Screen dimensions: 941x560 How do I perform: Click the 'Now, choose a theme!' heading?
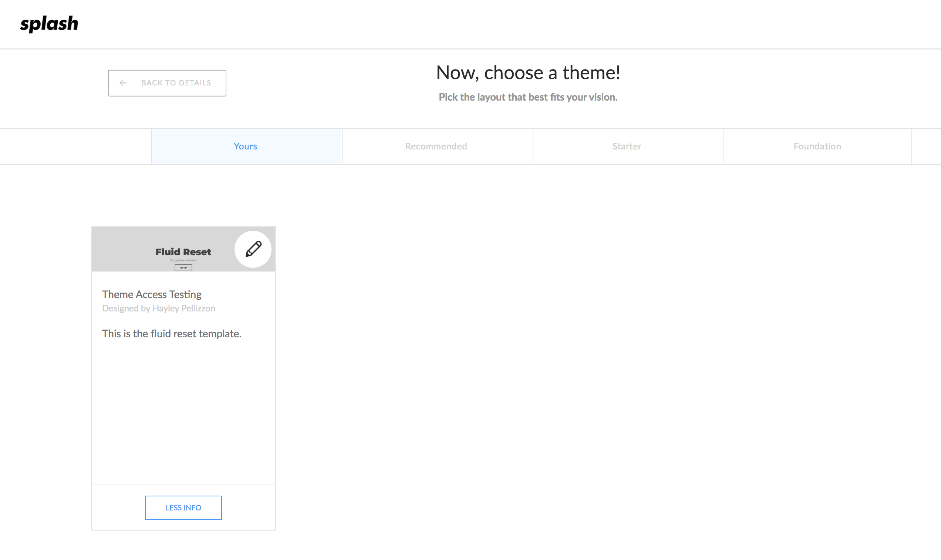(528, 72)
